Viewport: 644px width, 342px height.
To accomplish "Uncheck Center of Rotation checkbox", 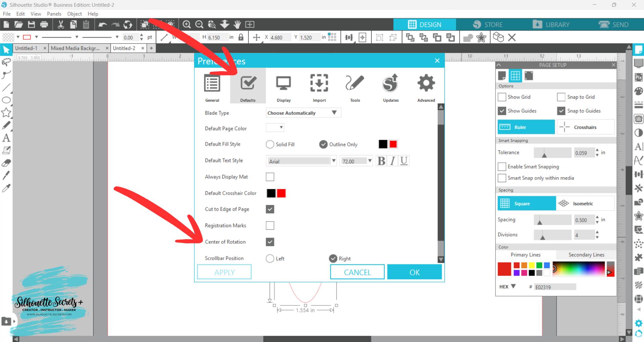I will point(270,242).
